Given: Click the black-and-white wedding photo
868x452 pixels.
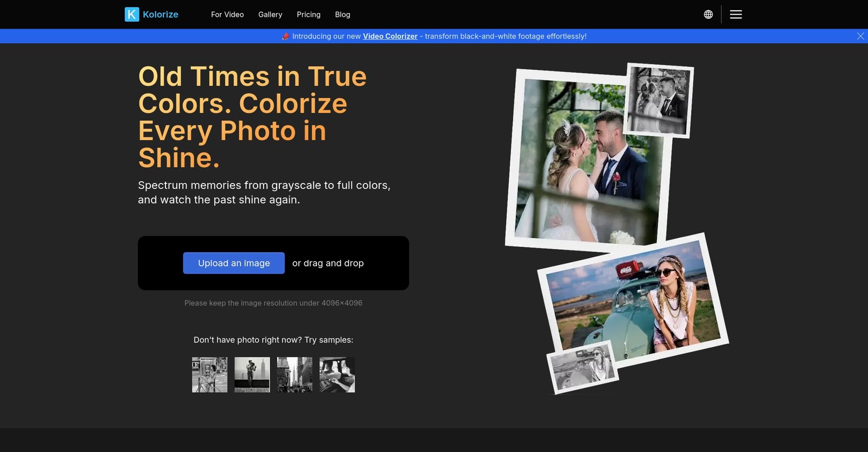Looking at the screenshot, I should pyautogui.click(x=659, y=100).
